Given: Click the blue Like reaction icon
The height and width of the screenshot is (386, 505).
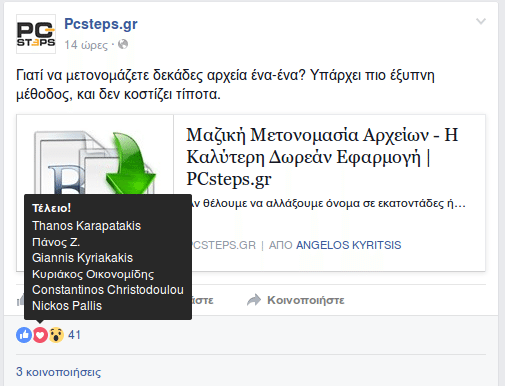Looking at the screenshot, I should tap(24, 335).
